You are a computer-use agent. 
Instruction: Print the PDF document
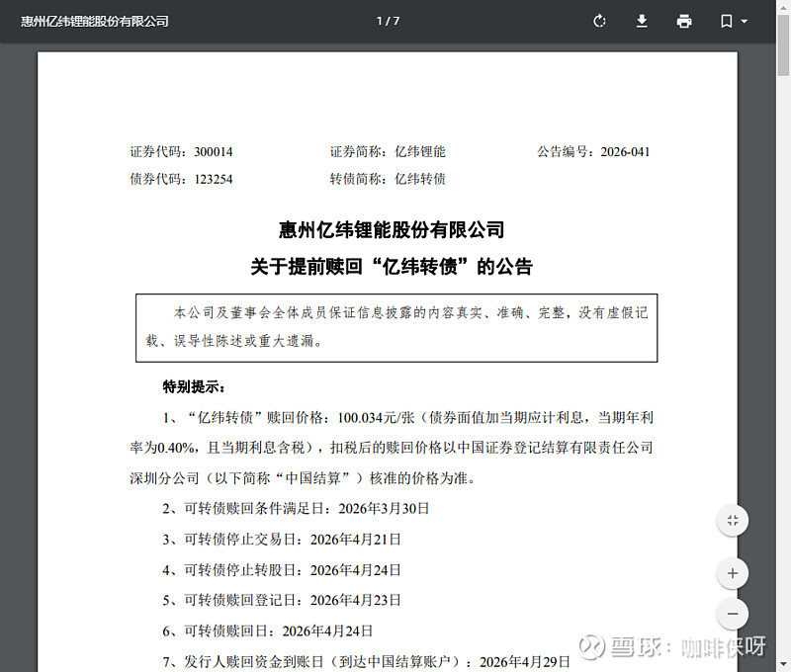(x=684, y=21)
